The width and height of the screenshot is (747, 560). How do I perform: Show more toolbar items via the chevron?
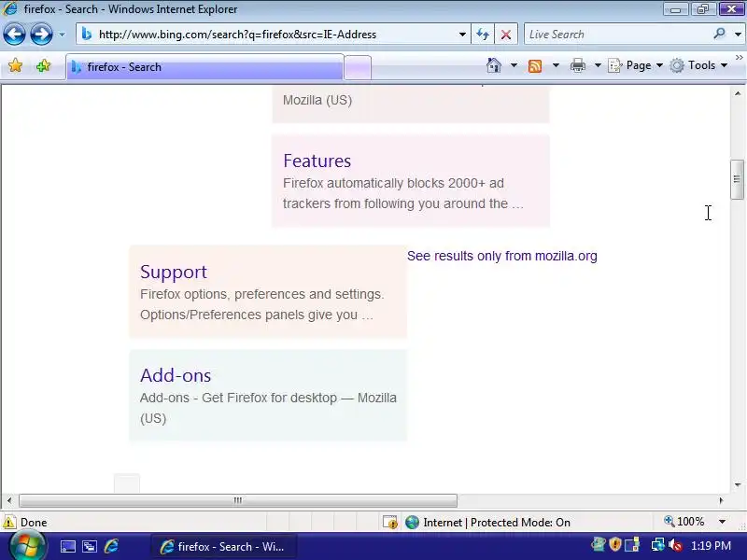pyautogui.click(x=739, y=58)
